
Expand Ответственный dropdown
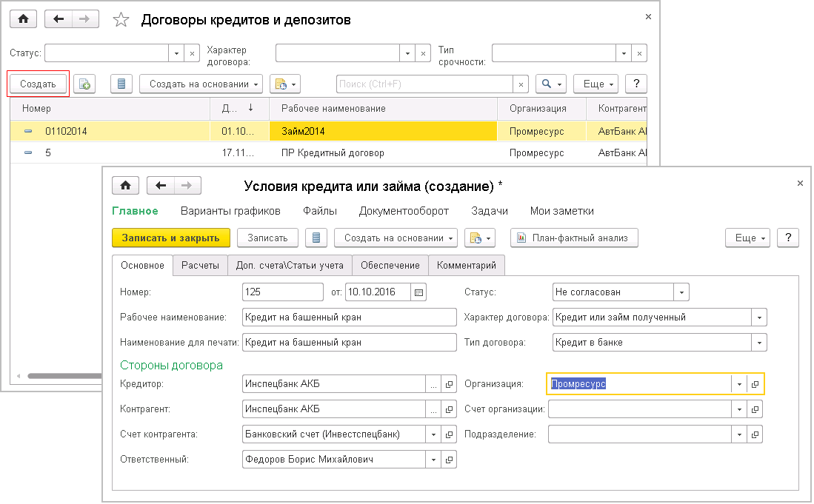point(433,460)
